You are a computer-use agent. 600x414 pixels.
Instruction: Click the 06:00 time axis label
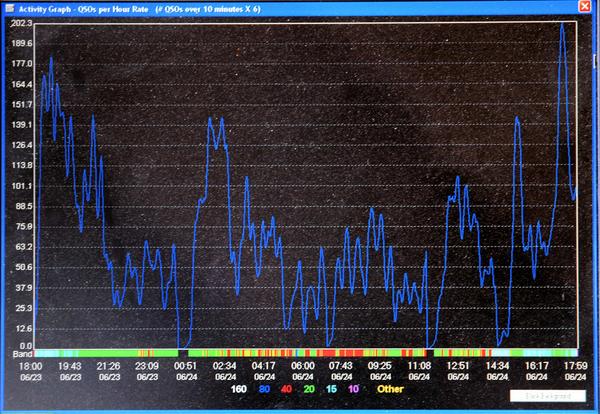click(x=303, y=366)
